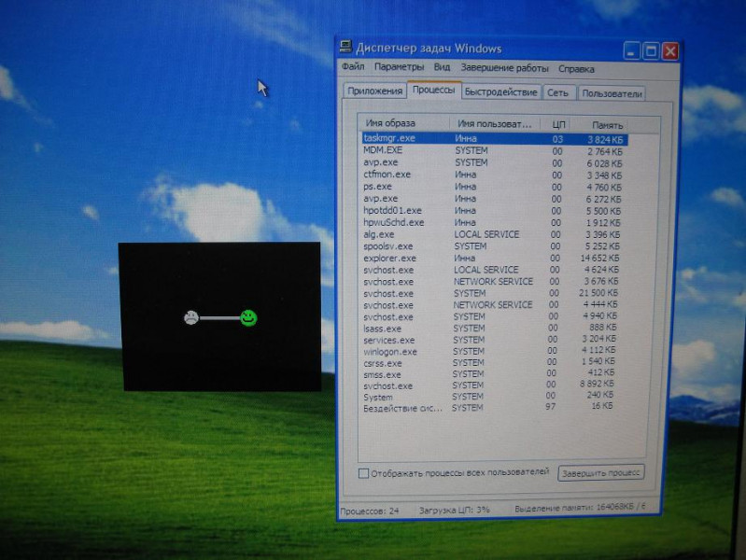This screenshot has height=560, width=746.
Task: Select svchost.exe row using 8 892 КБ
Action: tap(488, 385)
